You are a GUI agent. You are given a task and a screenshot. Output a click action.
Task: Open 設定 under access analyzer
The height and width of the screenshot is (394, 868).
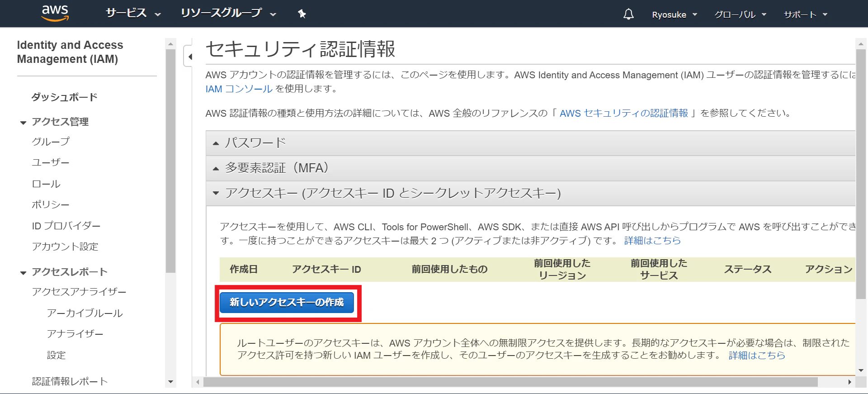tap(57, 355)
